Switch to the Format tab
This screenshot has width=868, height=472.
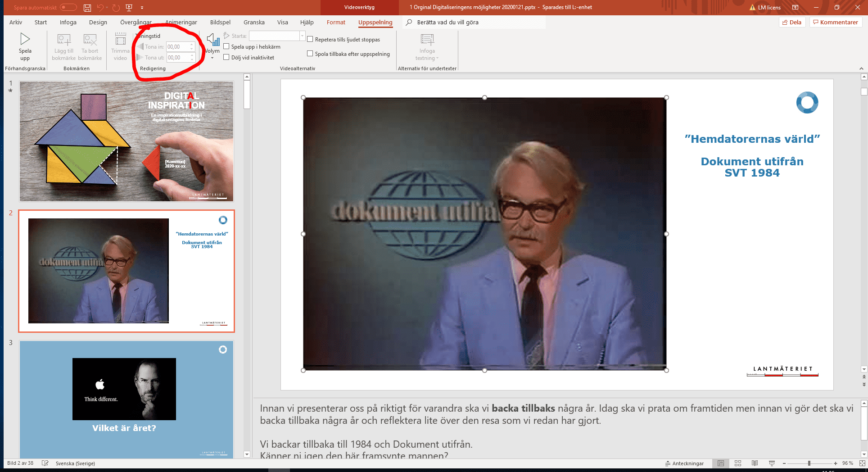click(336, 22)
